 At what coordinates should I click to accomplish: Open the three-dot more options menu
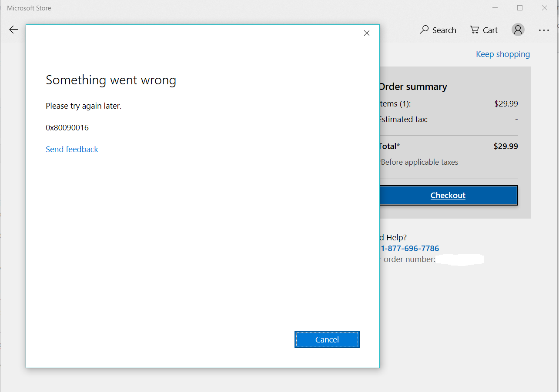coord(544,30)
